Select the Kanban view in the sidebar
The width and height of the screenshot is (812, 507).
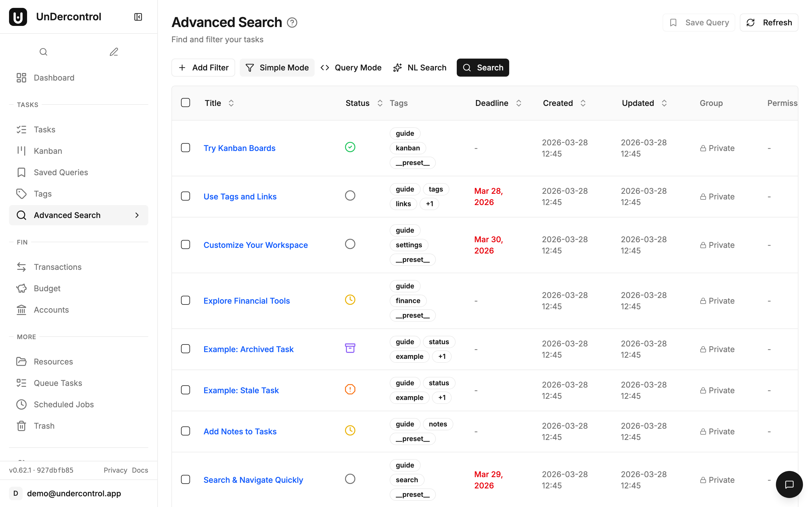pos(47,151)
